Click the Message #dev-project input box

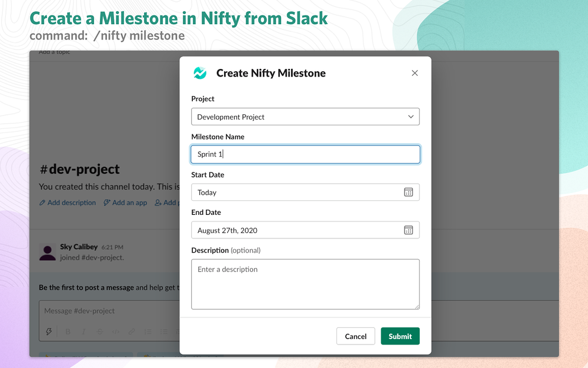(111, 311)
